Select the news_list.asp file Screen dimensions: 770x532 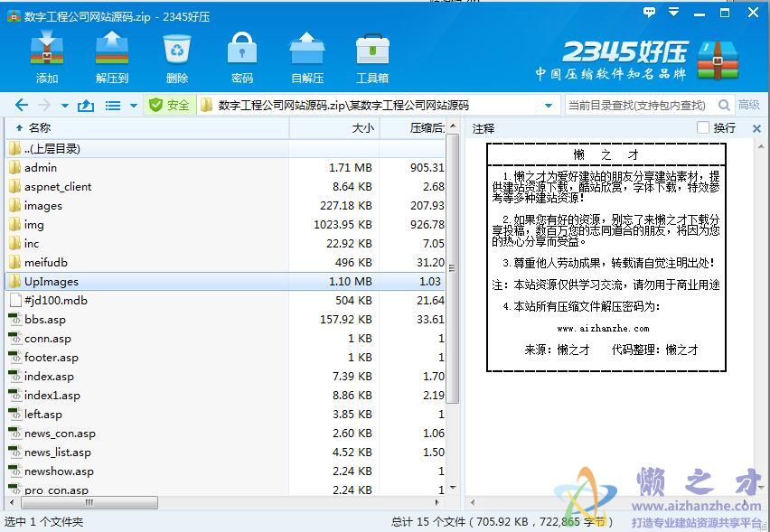coord(226,453)
